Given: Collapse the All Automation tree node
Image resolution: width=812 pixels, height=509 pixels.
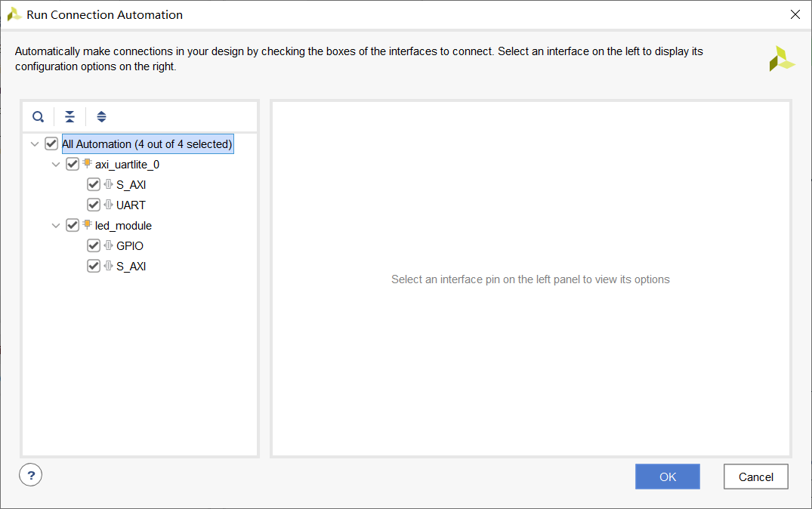Looking at the screenshot, I should (34, 143).
